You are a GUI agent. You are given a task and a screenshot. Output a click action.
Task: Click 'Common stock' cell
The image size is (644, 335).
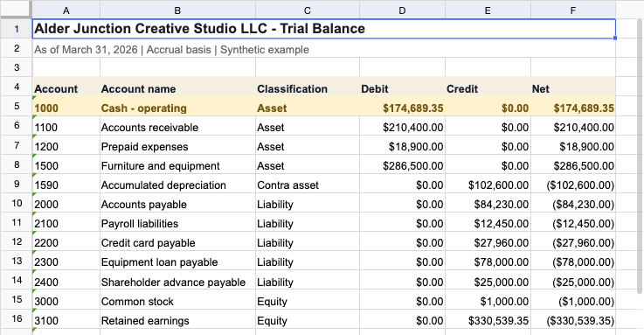click(178, 300)
